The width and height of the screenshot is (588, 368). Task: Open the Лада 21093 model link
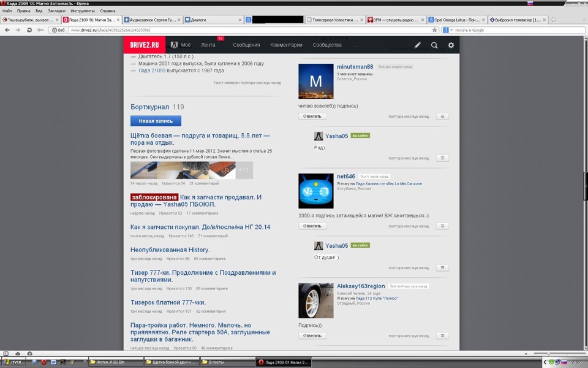coord(151,70)
